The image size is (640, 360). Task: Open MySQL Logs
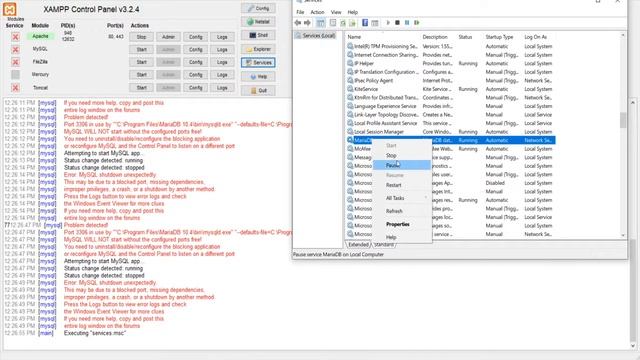pos(222,49)
